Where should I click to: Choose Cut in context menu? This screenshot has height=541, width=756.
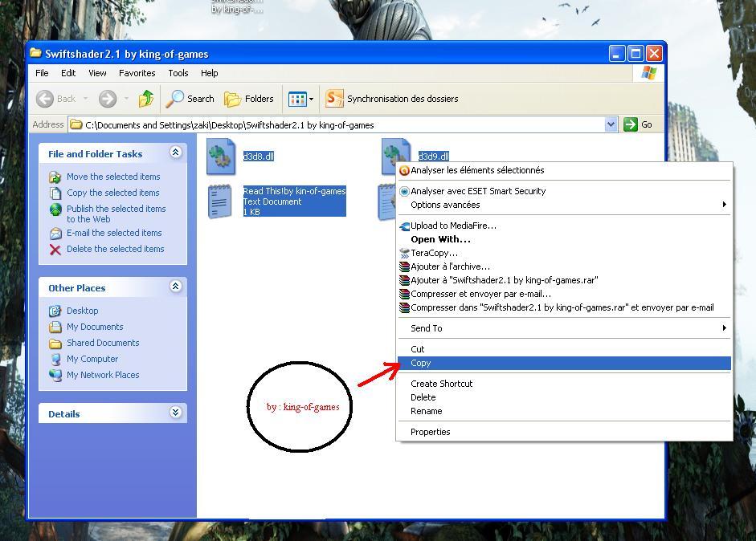(564, 349)
